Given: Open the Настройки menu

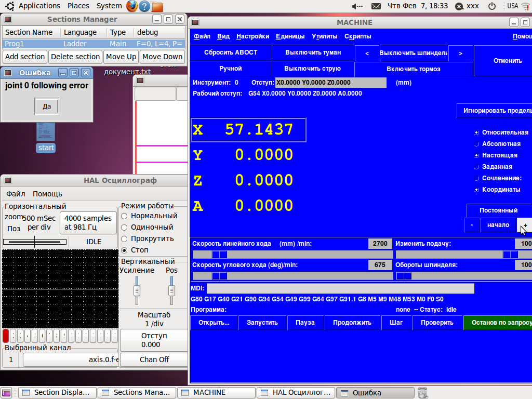Looking at the screenshot, I should tap(252, 36).
